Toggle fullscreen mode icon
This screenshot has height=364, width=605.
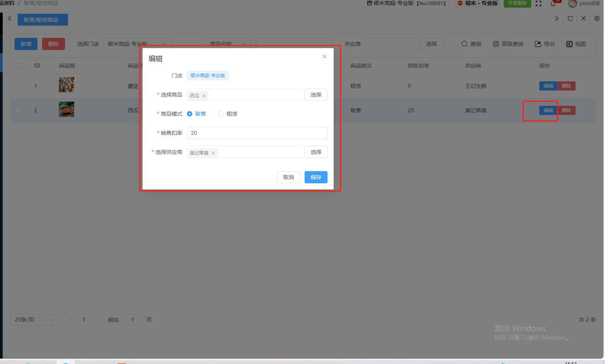(x=538, y=3)
